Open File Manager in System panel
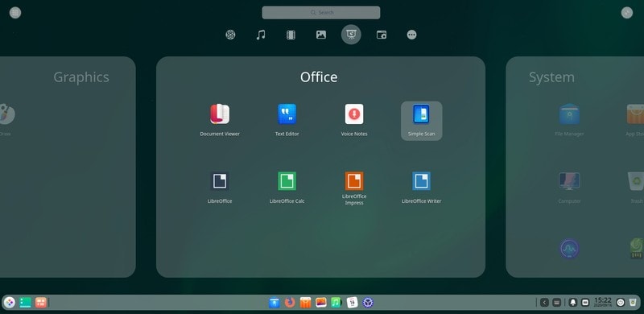Screen dimensions: 644x314 click(x=569, y=120)
